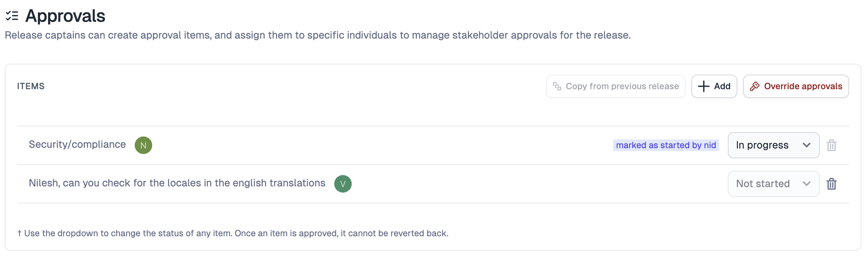
Task: Click Override approvals button
Action: [x=796, y=86]
